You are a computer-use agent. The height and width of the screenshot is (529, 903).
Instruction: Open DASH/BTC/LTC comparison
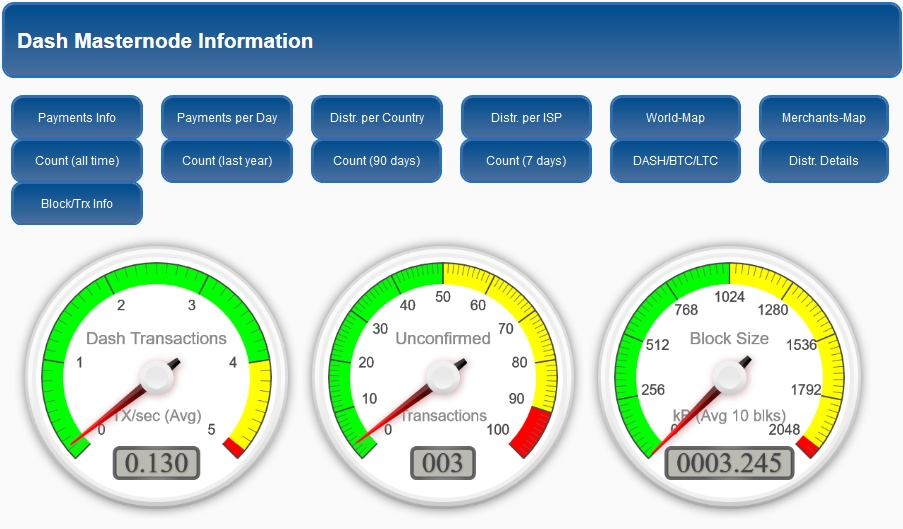(x=675, y=161)
